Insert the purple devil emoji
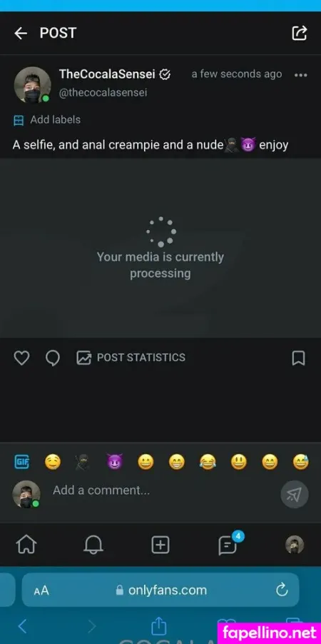The image size is (321, 644). point(115,463)
